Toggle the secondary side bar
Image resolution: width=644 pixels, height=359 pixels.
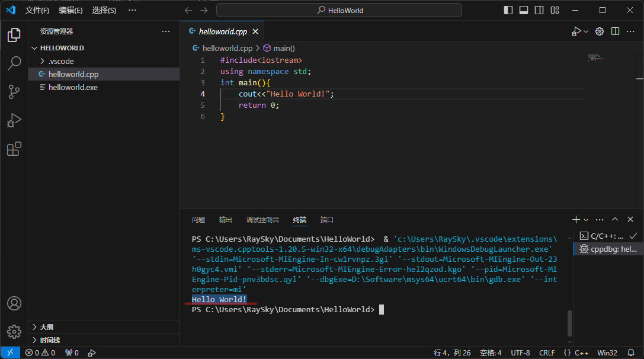(539, 10)
